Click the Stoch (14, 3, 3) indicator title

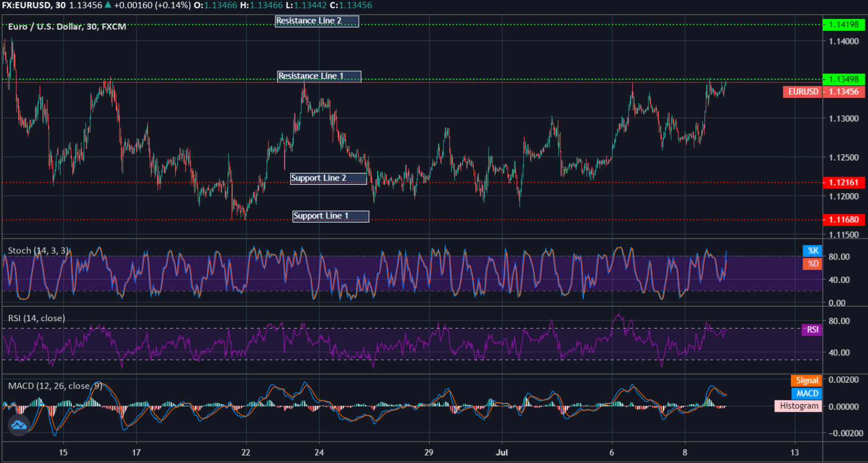39,251
